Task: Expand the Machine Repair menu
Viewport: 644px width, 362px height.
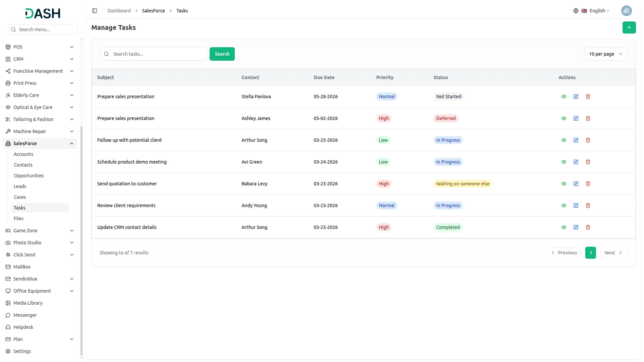Action: [40, 131]
